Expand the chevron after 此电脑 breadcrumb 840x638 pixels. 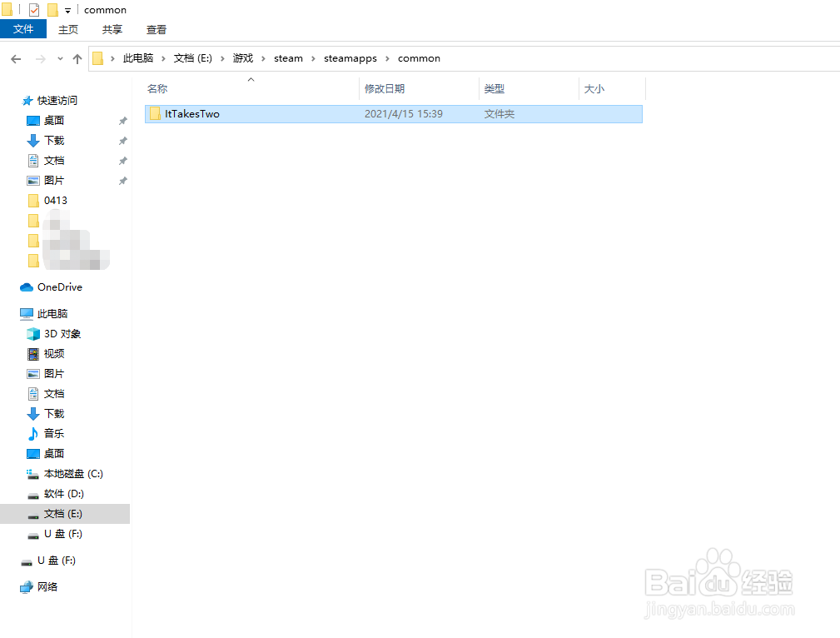pyautogui.click(x=163, y=58)
